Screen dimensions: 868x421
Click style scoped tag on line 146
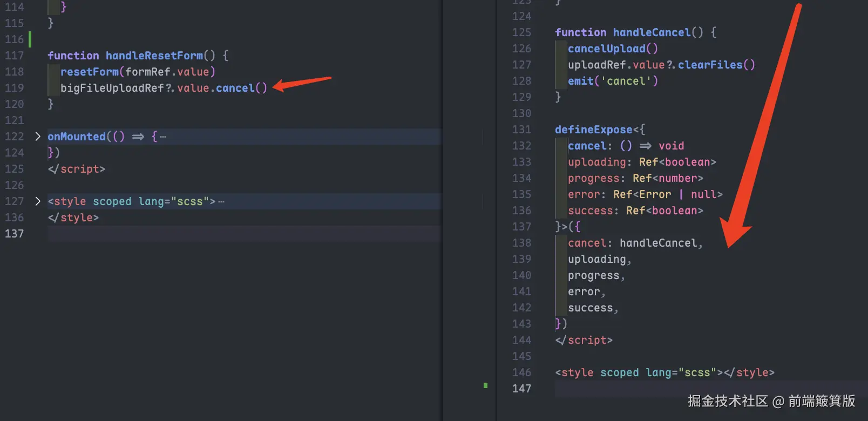coord(639,372)
